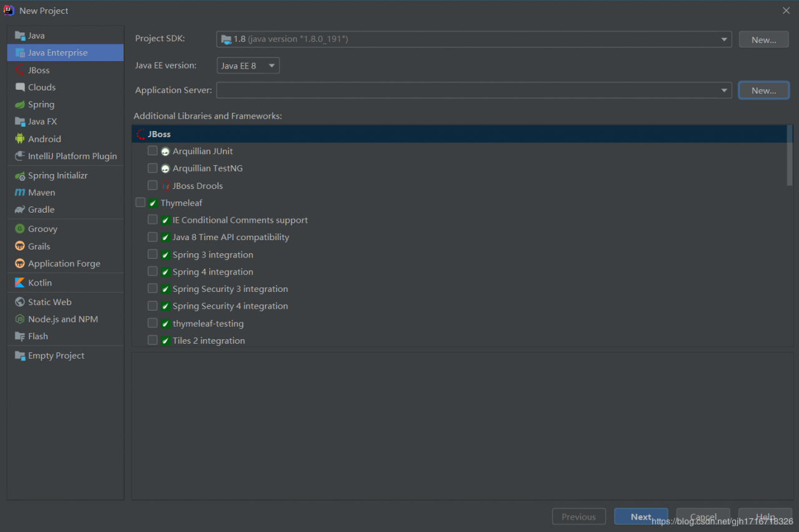The width and height of the screenshot is (799, 532).
Task: Click the Kotlin K icon
Action: (x=20, y=283)
